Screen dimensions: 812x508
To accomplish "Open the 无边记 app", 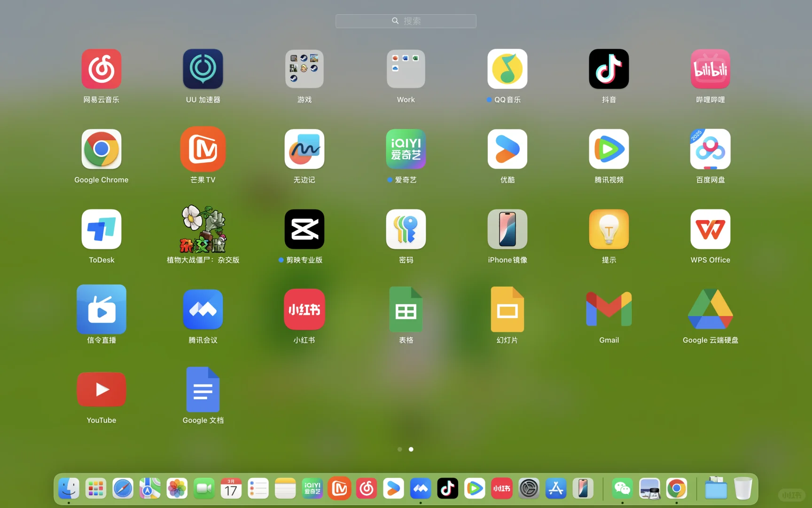I will click(304, 149).
